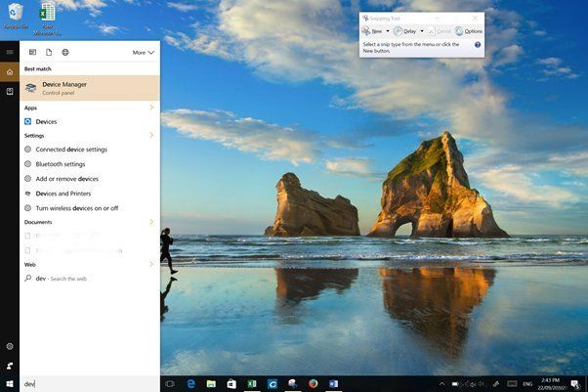Open Turn wireless devices on or off
Screen dimensions: 588x392
[x=90, y=208]
